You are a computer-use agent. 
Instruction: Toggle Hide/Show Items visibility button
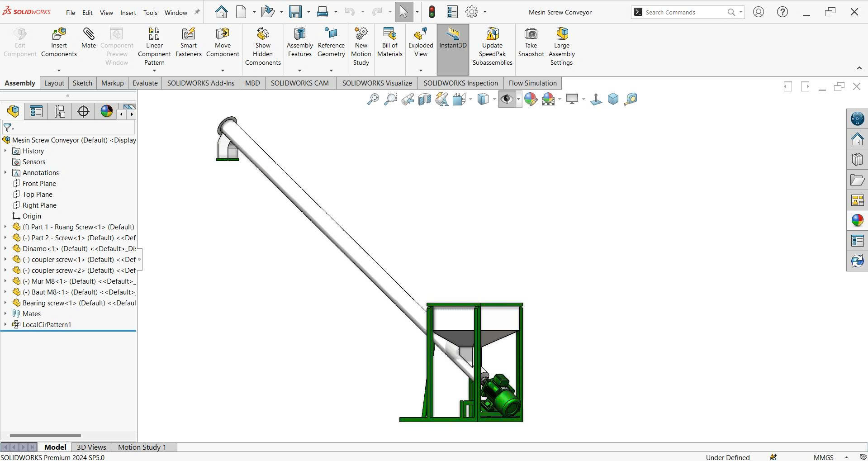[x=506, y=99]
